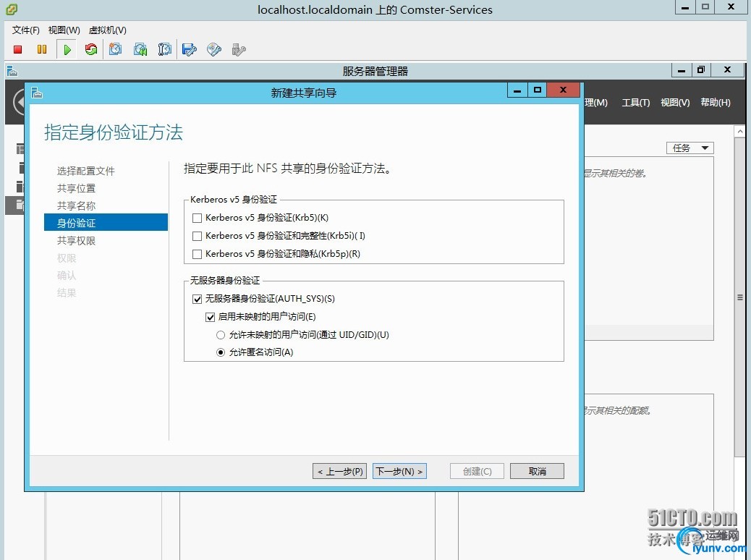Pause the virtual machine with the pause icon
The image size is (751, 560).
(x=42, y=49)
